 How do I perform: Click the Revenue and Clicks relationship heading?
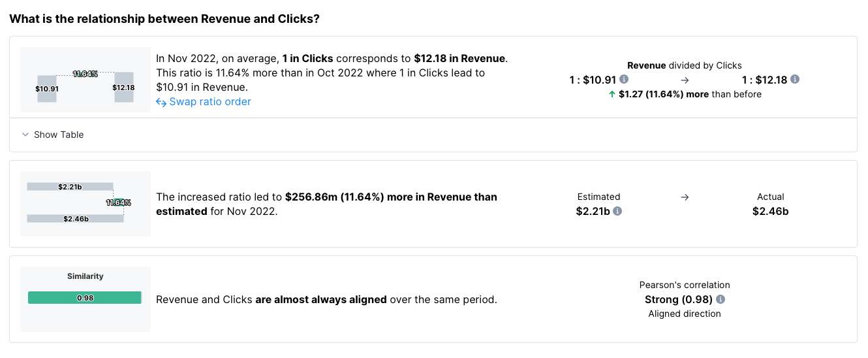tap(164, 19)
